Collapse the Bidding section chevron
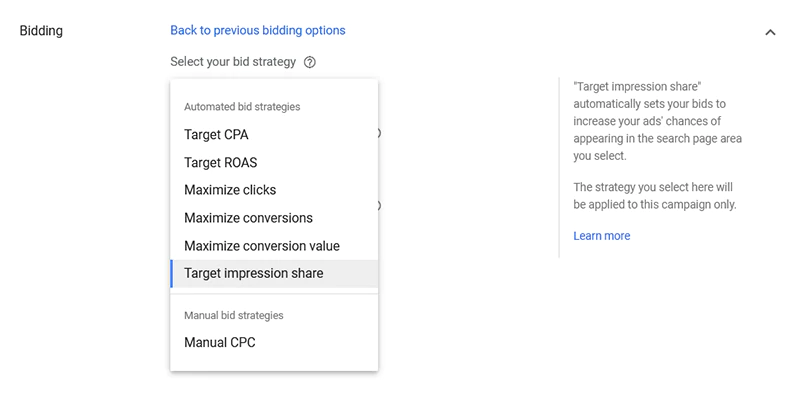Screen dimensions: 800x400 coord(770,32)
